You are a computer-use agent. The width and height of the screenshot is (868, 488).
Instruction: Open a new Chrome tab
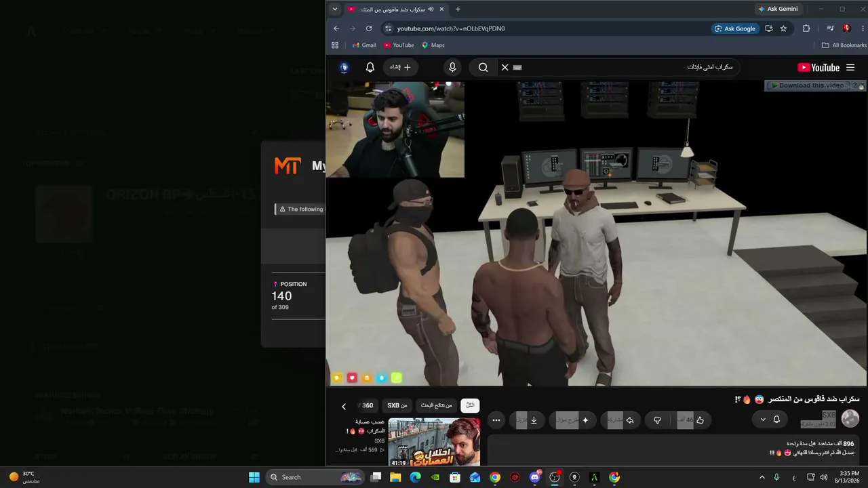click(458, 9)
